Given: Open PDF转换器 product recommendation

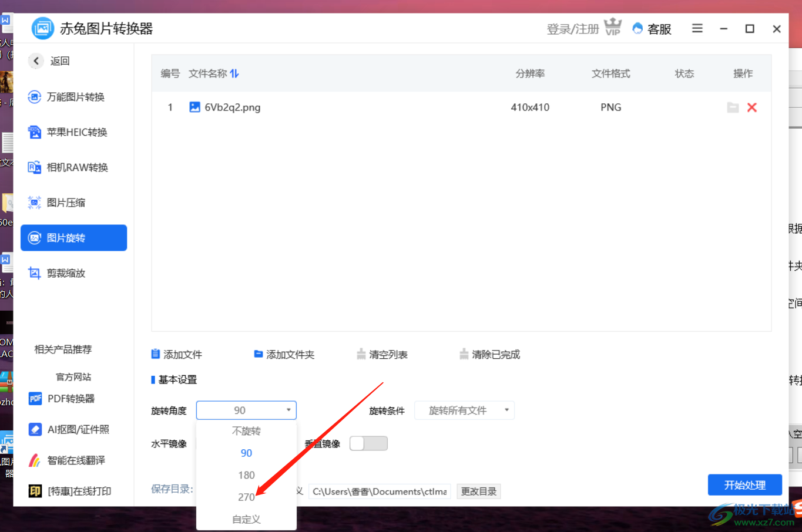Looking at the screenshot, I should (62, 399).
